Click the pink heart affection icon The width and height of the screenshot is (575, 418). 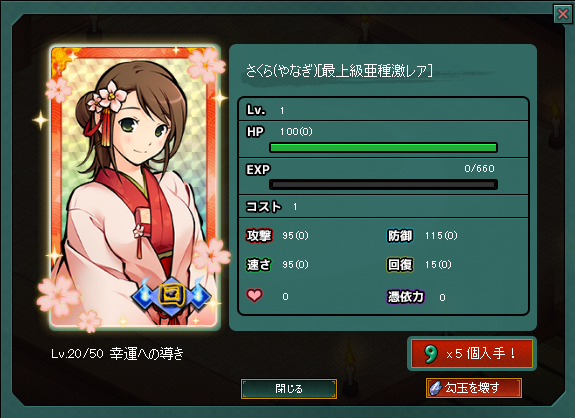(x=254, y=295)
